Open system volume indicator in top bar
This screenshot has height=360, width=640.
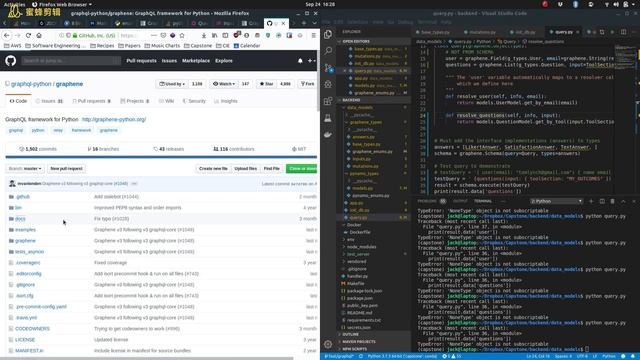click(x=616, y=4)
